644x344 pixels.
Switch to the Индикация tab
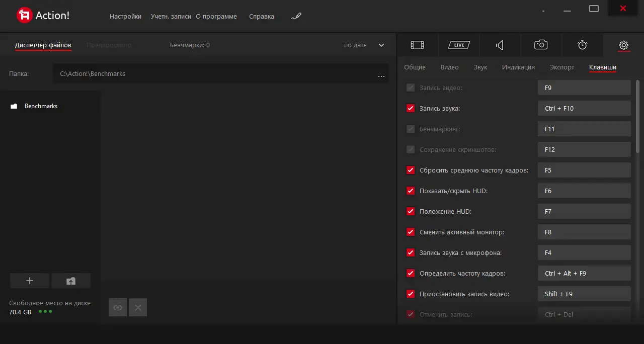click(518, 67)
